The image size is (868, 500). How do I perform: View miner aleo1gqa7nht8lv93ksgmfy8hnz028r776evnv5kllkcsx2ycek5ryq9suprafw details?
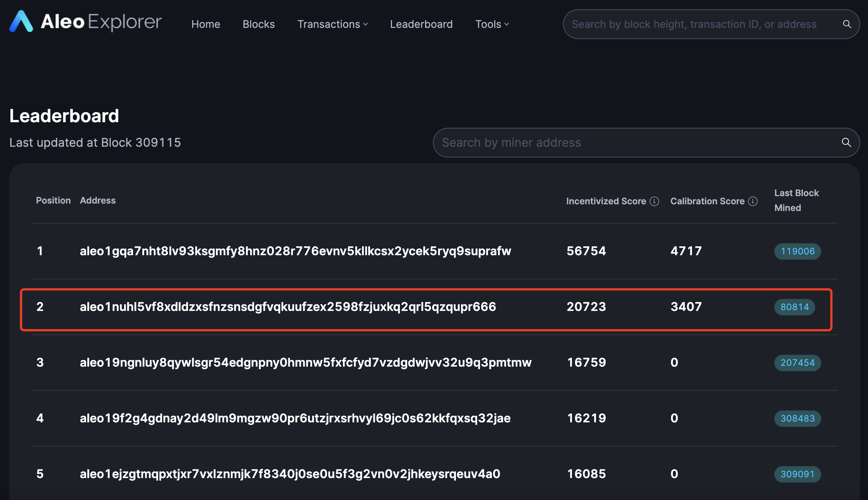coord(295,251)
